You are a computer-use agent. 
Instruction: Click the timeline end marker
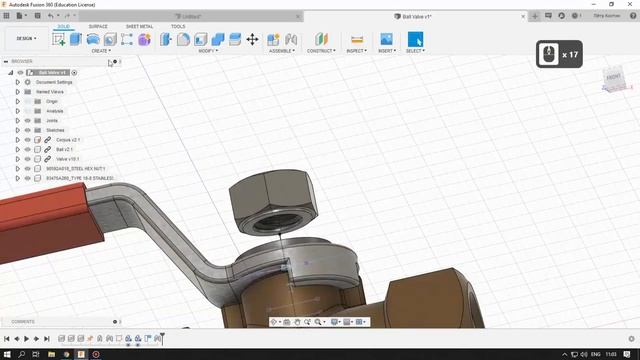[162, 338]
